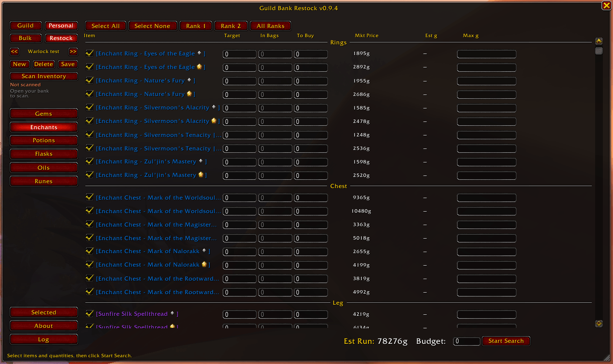Uncheck Eyes of the Eagle 2892g row
The image size is (613, 364).
[90, 67]
